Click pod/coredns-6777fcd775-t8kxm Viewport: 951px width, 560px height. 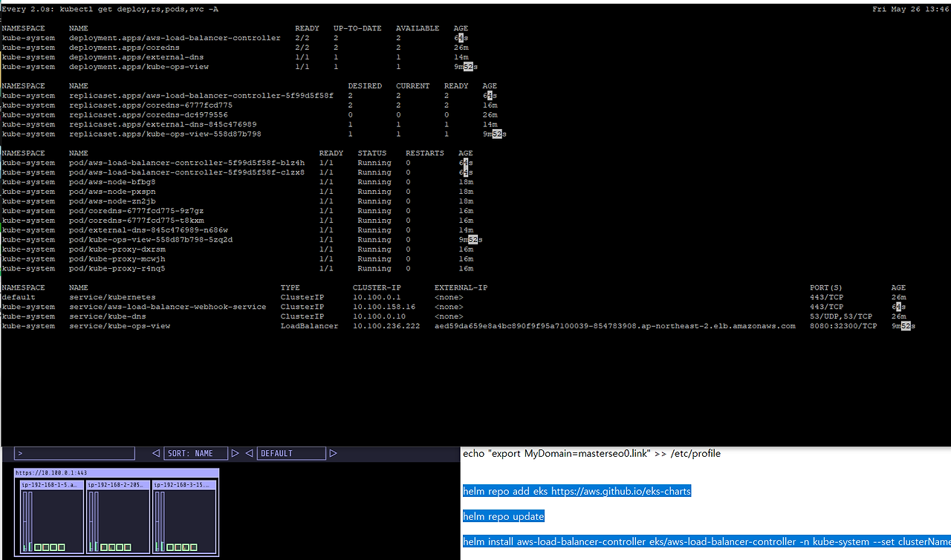tap(136, 221)
